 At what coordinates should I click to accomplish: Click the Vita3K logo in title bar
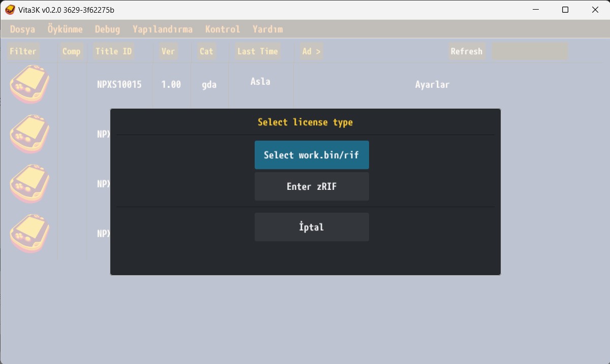pos(10,10)
